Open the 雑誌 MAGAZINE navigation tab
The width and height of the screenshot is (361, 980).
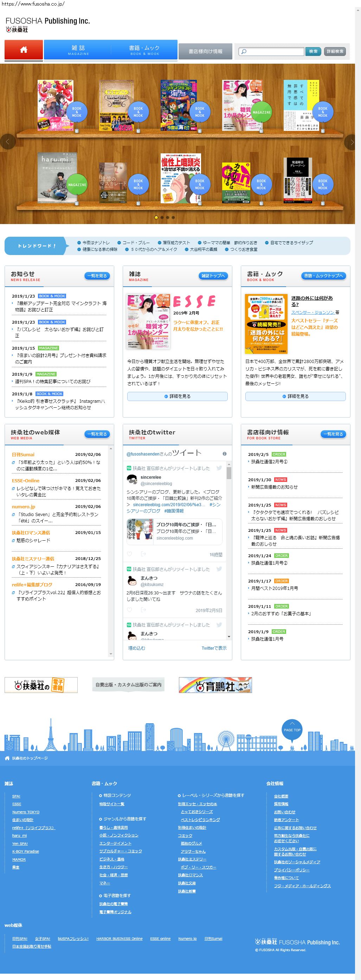78,50
